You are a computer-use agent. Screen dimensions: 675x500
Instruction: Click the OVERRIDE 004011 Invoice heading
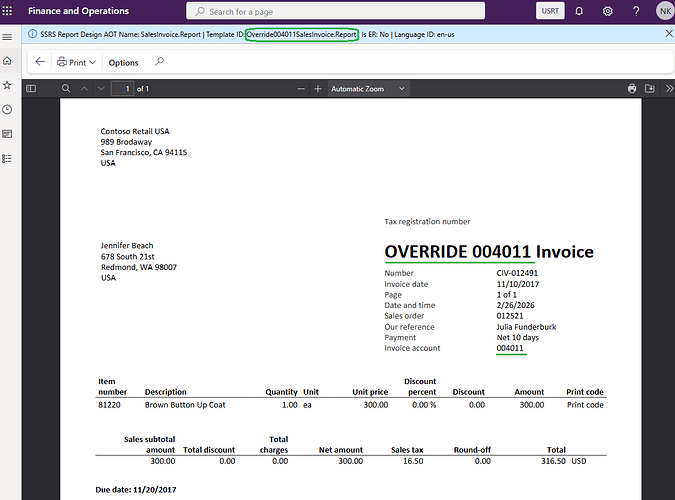point(489,252)
